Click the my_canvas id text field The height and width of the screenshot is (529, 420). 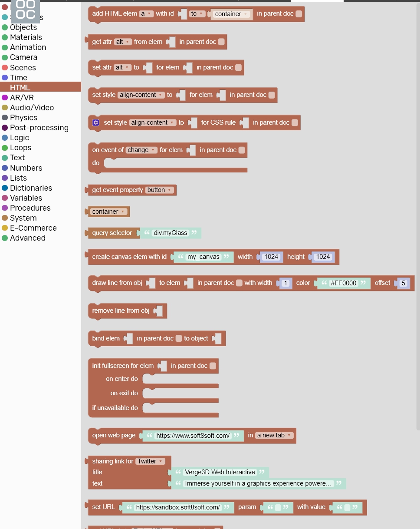tap(203, 257)
